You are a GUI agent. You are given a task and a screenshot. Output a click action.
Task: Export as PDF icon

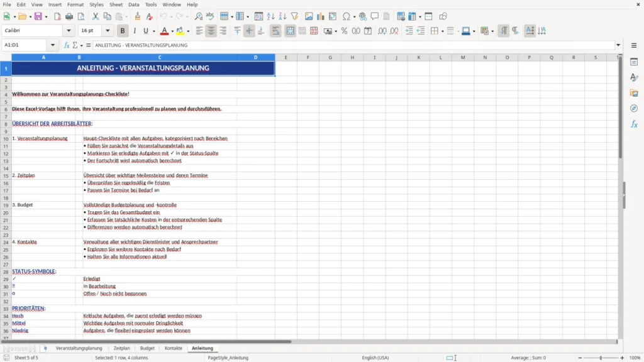click(57, 16)
